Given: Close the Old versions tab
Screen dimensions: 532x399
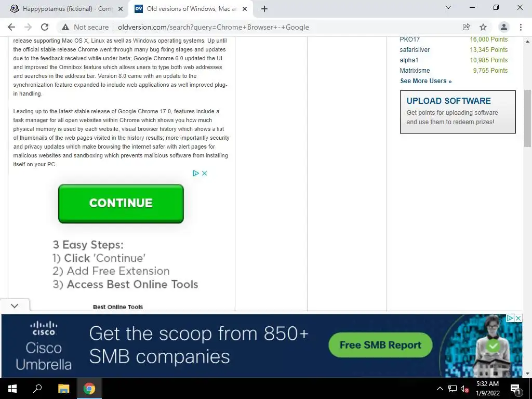Looking at the screenshot, I should pos(245,9).
